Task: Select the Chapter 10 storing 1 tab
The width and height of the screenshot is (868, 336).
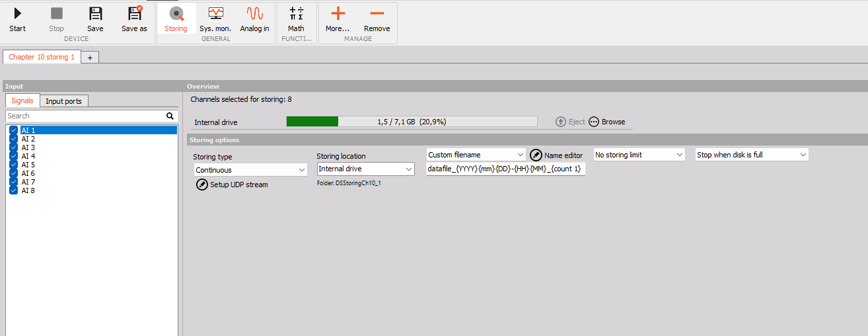Action: (x=42, y=57)
